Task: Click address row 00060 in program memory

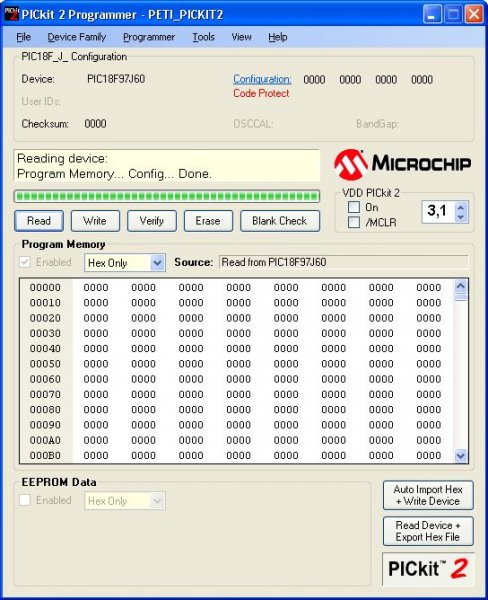Action: tap(45, 379)
